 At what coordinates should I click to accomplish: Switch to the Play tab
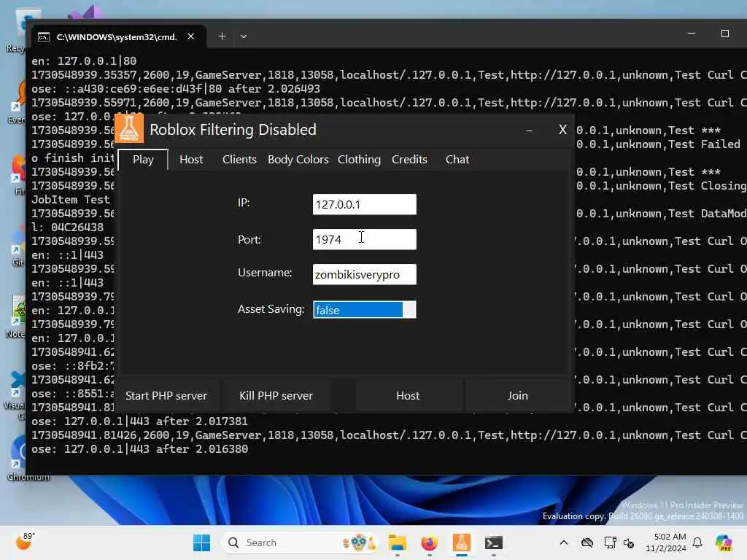143,160
